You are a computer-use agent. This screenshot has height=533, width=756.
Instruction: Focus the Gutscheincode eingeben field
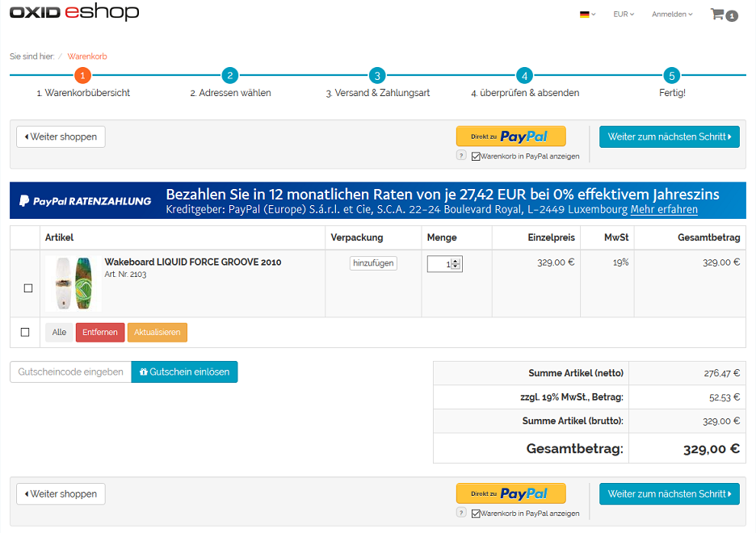pyautogui.click(x=70, y=372)
